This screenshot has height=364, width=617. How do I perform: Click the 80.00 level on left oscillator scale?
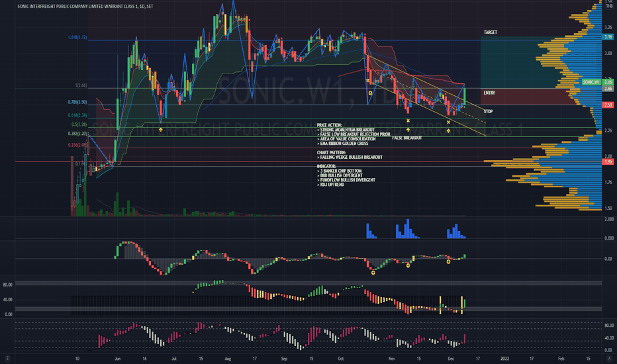click(7, 285)
